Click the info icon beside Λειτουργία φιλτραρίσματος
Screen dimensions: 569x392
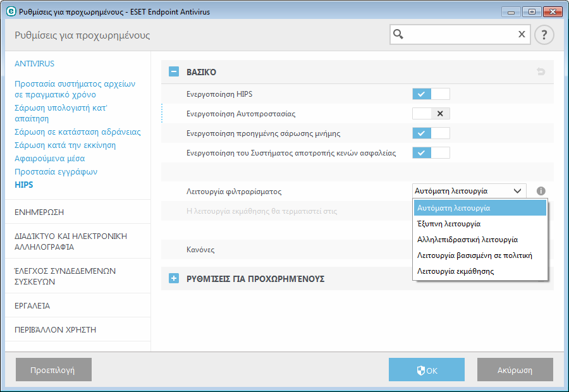tap(541, 191)
